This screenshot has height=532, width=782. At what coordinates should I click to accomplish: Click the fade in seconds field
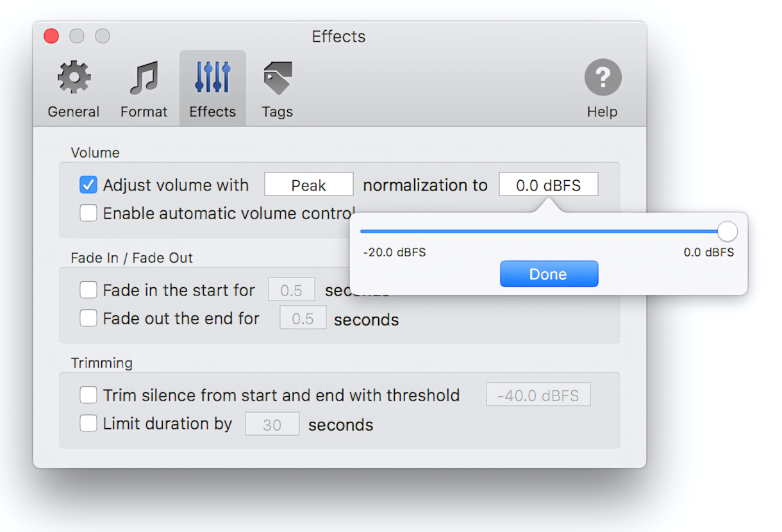291,290
